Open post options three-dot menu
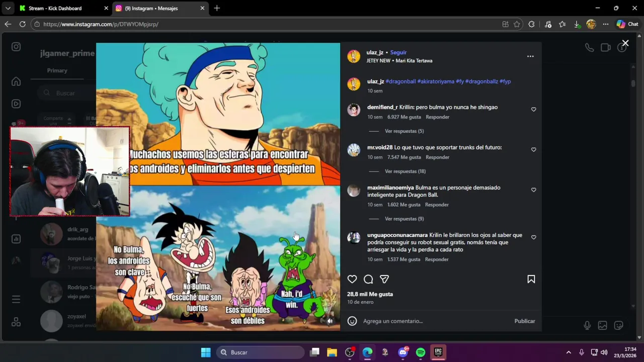The width and height of the screenshot is (644, 362). pyautogui.click(x=530, y=56)
